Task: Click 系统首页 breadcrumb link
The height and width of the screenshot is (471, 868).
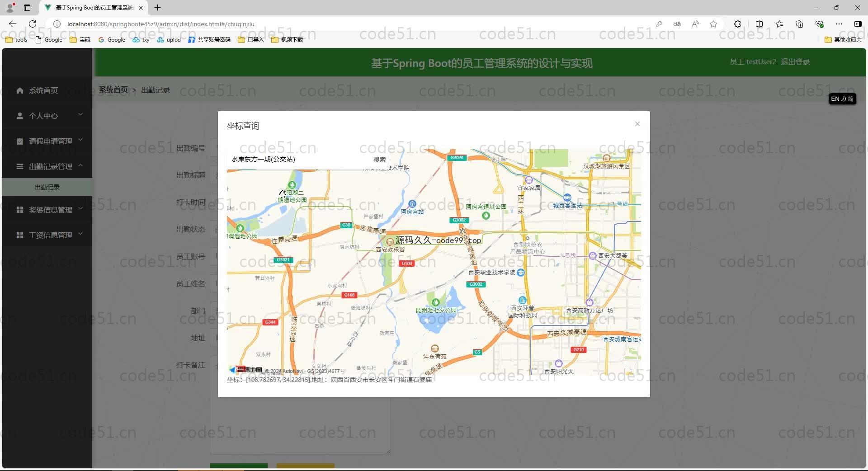Action: coord(113,90)
